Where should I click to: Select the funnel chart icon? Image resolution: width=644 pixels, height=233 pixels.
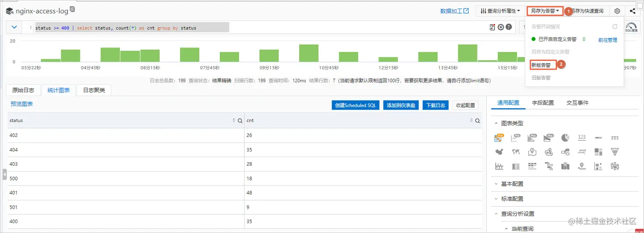point(615,151)
